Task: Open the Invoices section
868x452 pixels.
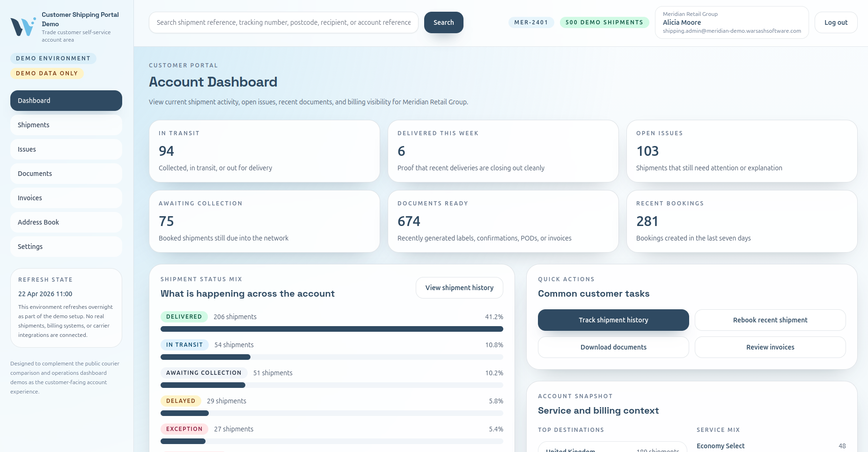Action: tap(66, 198)
